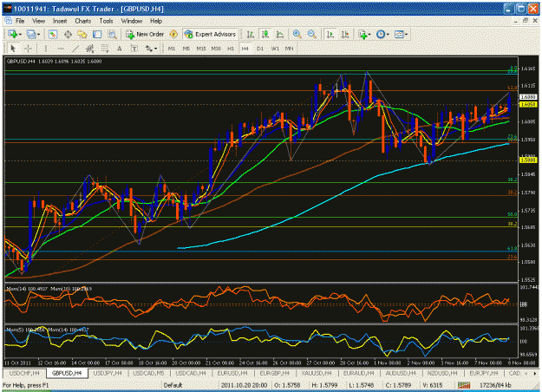Click the connection status bars indicator
The width and height of the screenshot is (542, 392).
pyautogui.click(x=464, y=385)
